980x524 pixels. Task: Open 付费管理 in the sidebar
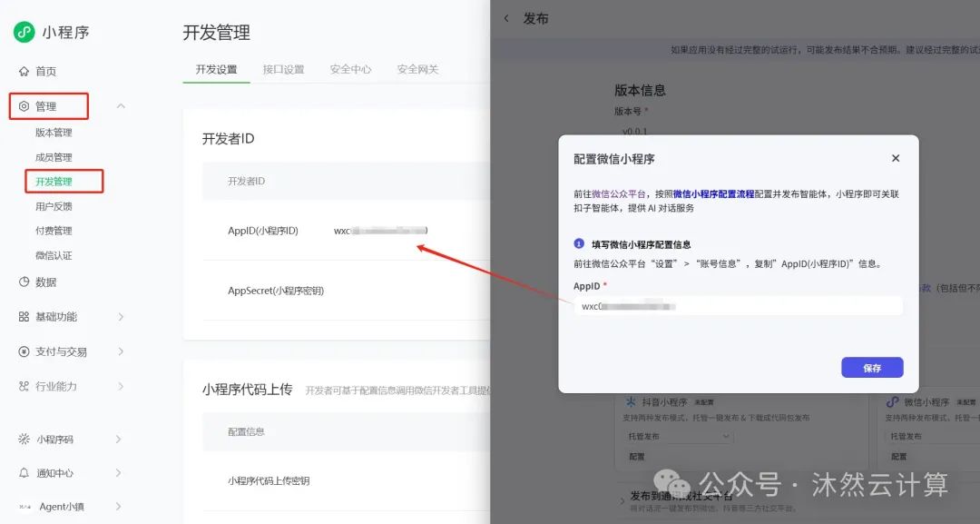54,231
